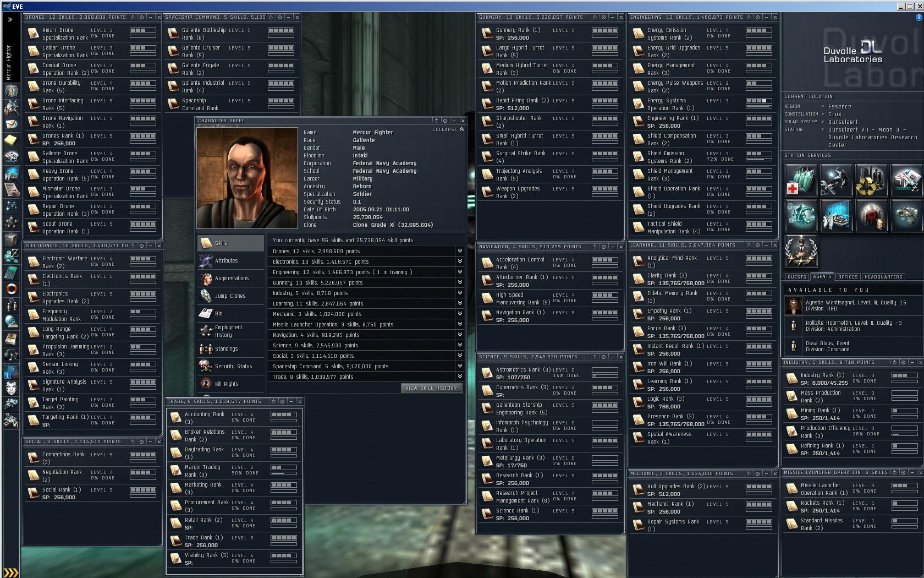
Task: Pin the Character Sheet window
Action: 445,121
